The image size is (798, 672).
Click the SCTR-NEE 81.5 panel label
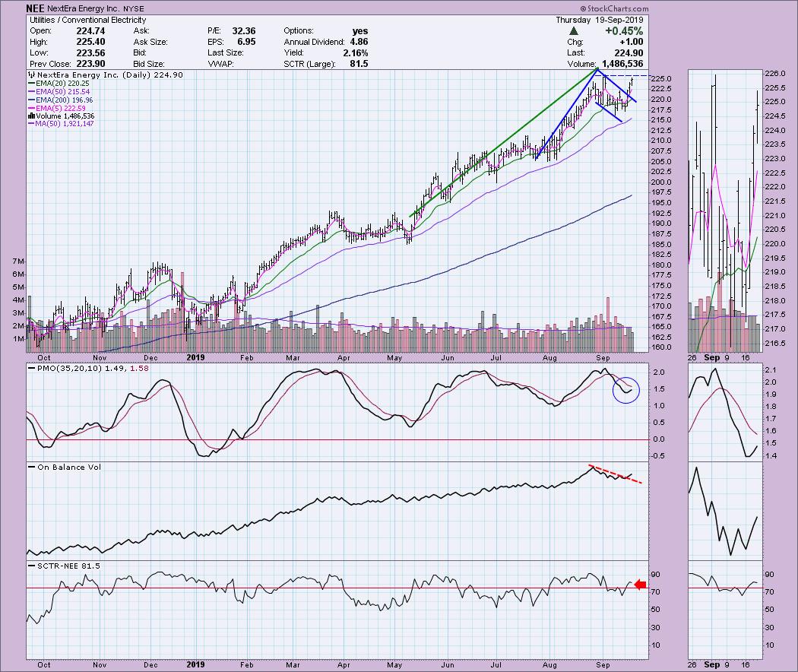click(68, 566)
